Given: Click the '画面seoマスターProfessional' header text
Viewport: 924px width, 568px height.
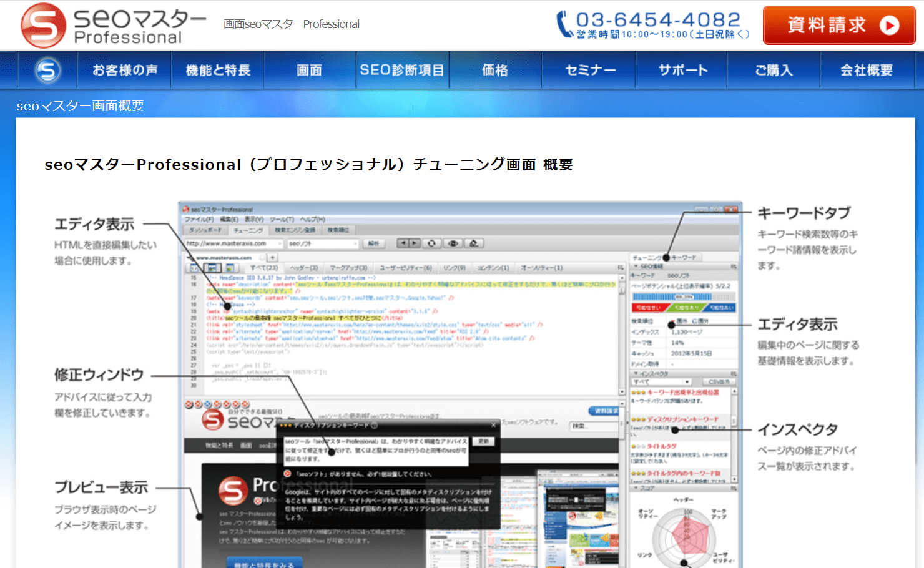Looking at the screenshot, I should click(292, 24).
